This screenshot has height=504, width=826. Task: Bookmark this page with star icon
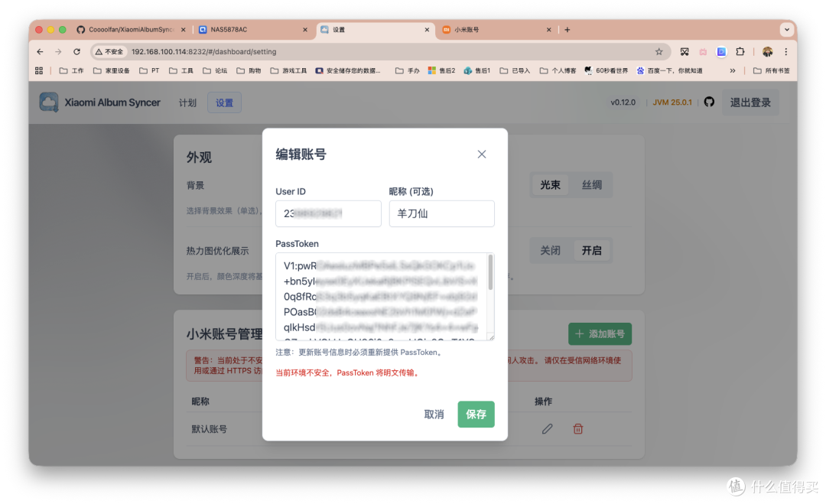(659, 51)
